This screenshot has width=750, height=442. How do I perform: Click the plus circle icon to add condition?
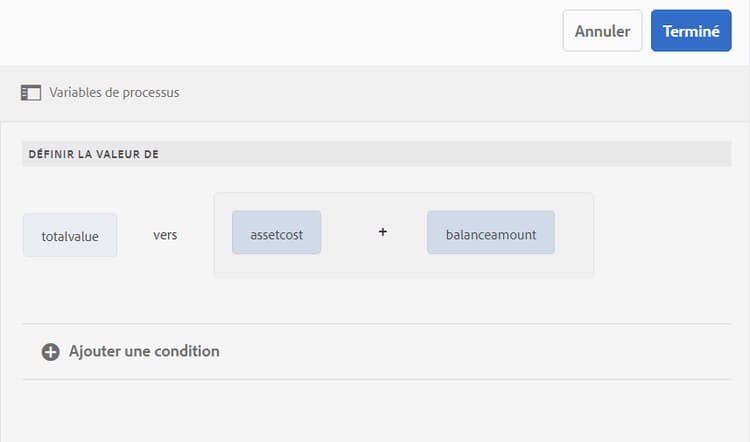click(50, 351)
